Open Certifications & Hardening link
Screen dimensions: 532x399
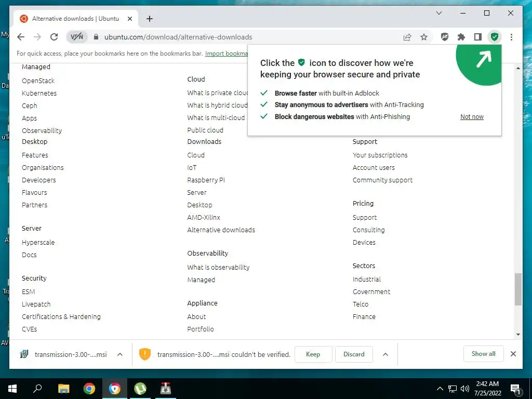pyautogui.click(x=61, y=317)
